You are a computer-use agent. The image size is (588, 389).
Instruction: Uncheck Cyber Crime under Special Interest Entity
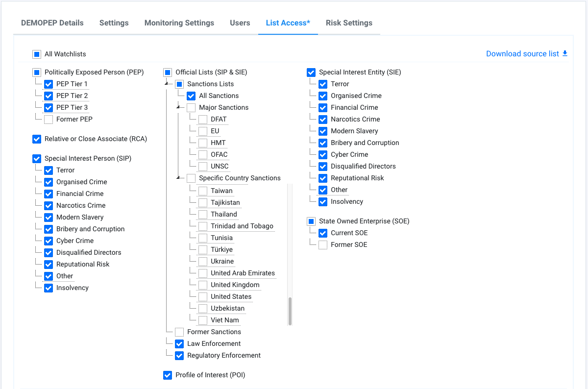pos(323,155)
